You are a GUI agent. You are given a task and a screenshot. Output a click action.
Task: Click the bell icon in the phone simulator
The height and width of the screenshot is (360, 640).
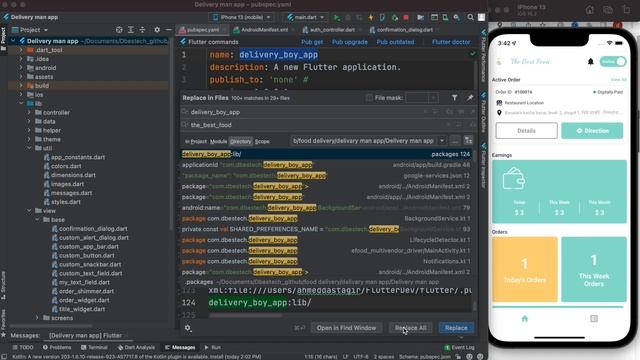(590, 62)
